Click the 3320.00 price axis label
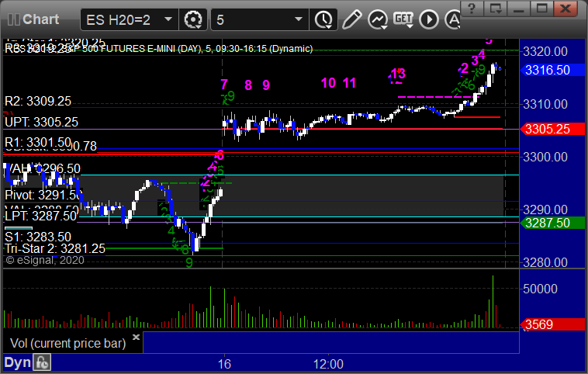Viewport: 588px width, 374px height. point(545,51)
